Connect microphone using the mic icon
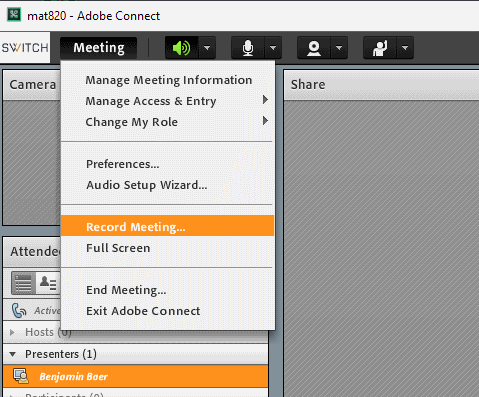 click(x=248, y=48)
